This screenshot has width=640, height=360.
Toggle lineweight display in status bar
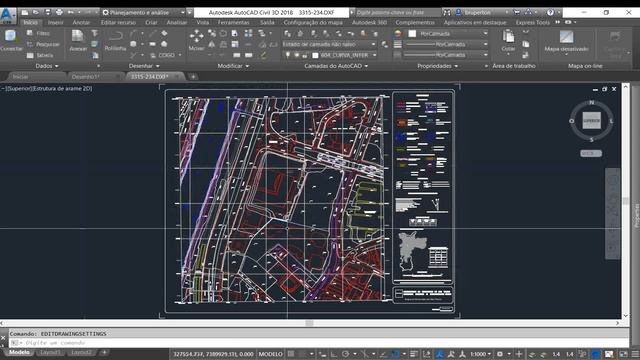[414, 354]
